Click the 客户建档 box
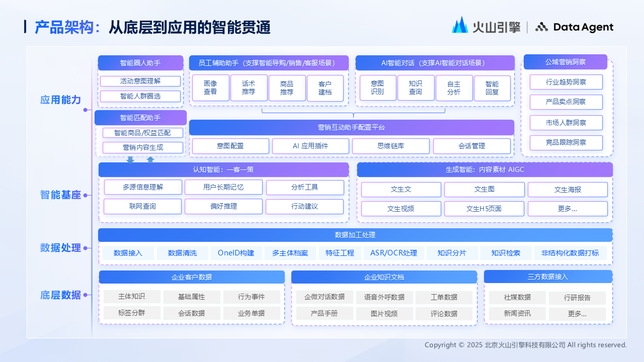This screenshot has width=644, height=362. click(x=325, y=88)
